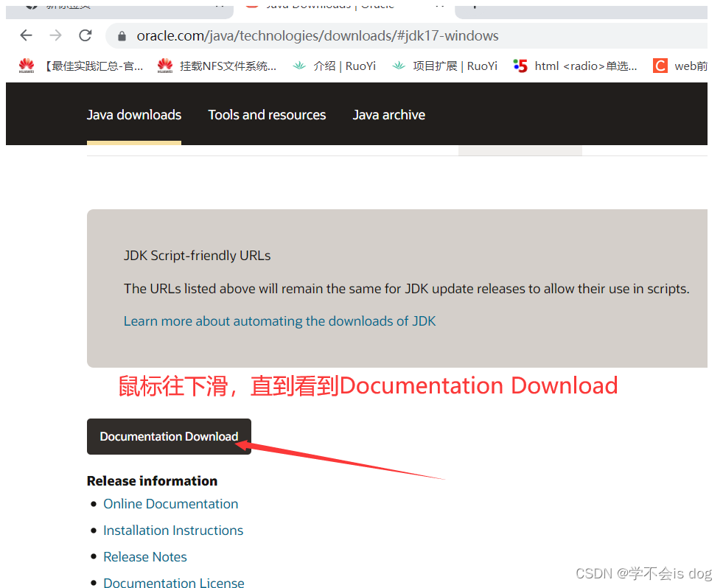Image resolution: width=723 pixels, height=588 pixels.
Task: Click the browser back arrow
Action: [x=27, y=35]
